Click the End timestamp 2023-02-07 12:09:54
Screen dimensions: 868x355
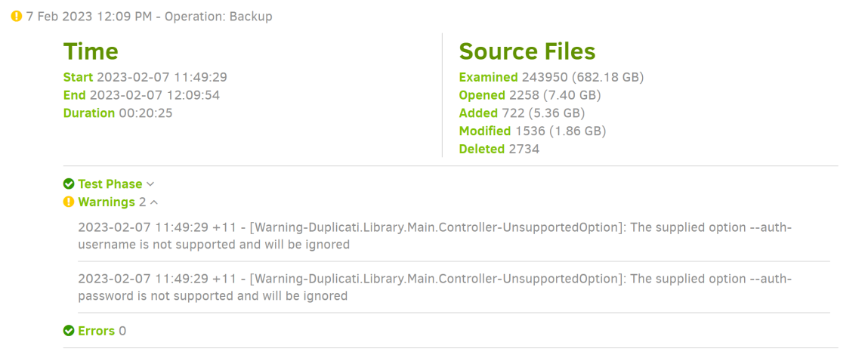coord(154,95)
